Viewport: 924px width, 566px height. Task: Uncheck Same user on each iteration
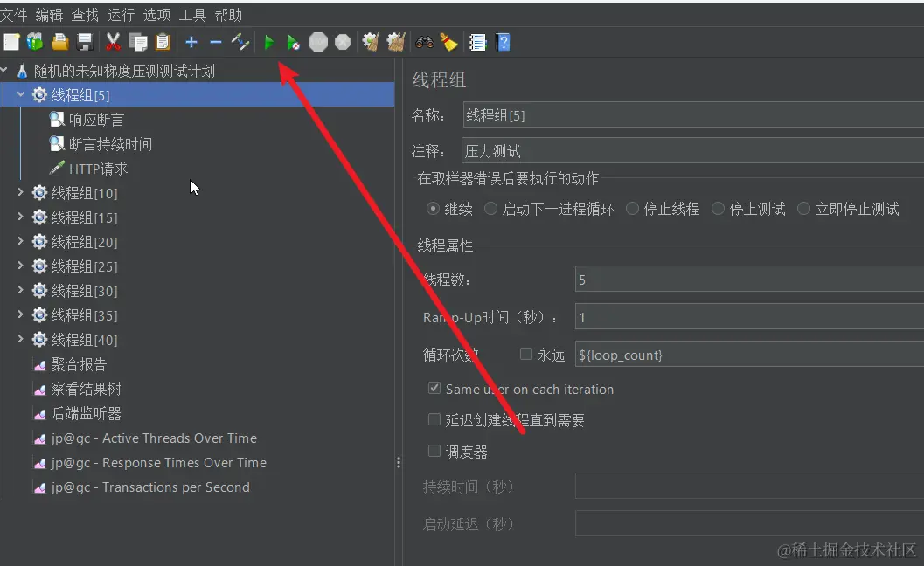pos(434,388)
